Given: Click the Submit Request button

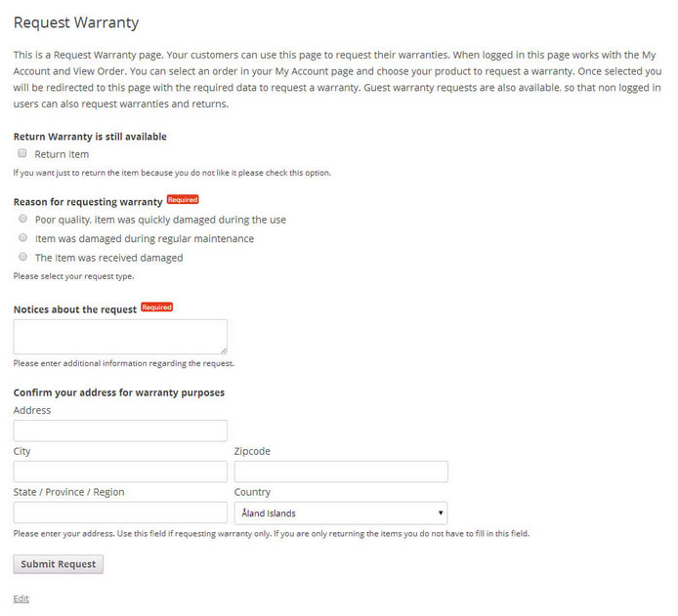Looking at the screenshot, I should [59, 564].
